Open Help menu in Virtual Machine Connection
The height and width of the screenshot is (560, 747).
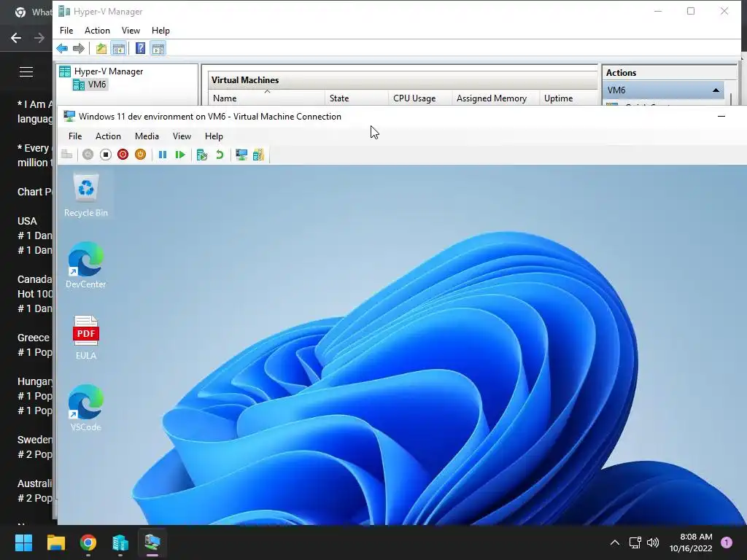214,136
